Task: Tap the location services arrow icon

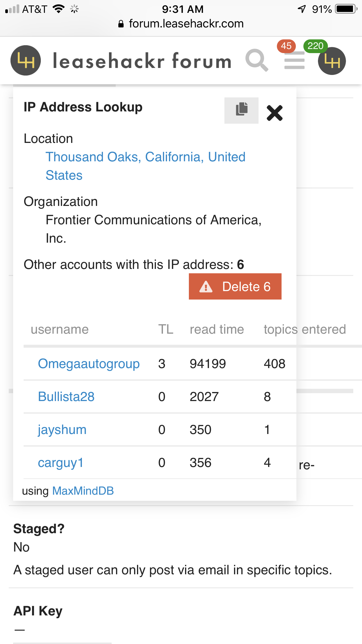Action: (302, 9)
